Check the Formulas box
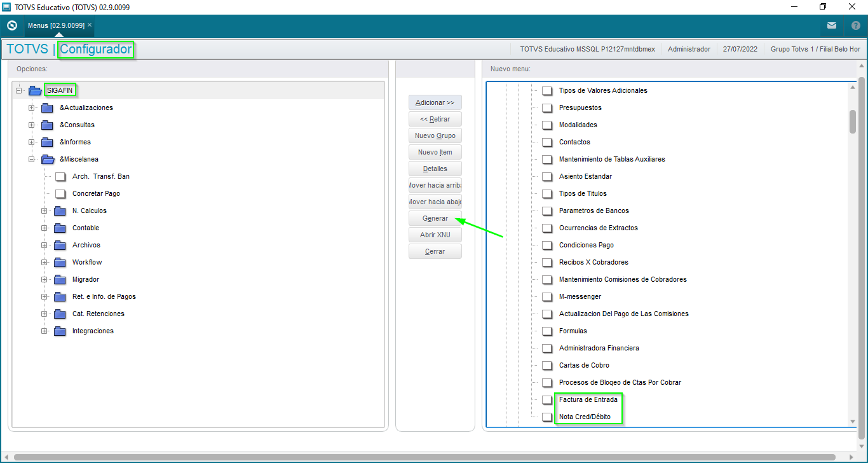The height and width of the screenshot is (463, 868). click(x=547, y=331)
